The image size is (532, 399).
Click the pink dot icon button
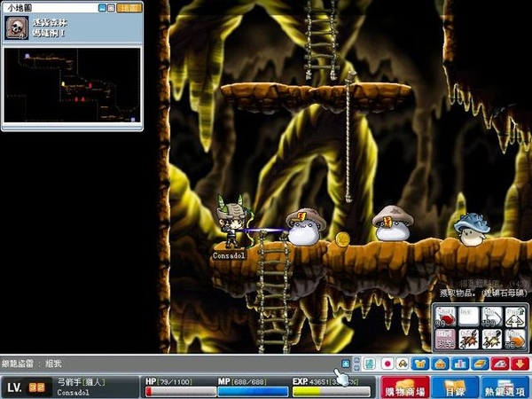point(387,364)
